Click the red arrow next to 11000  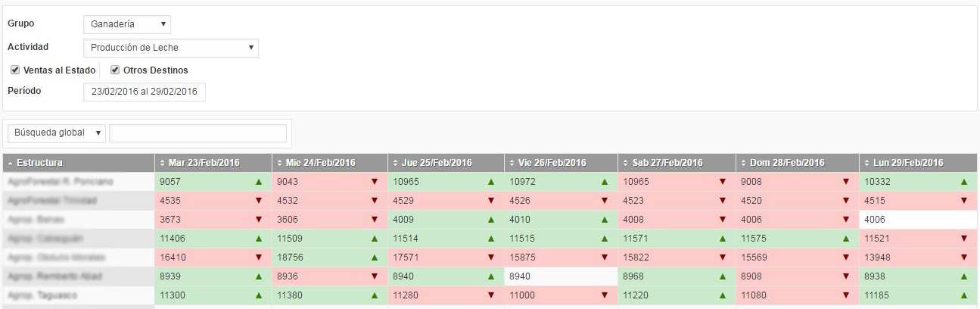coord(604,295)
